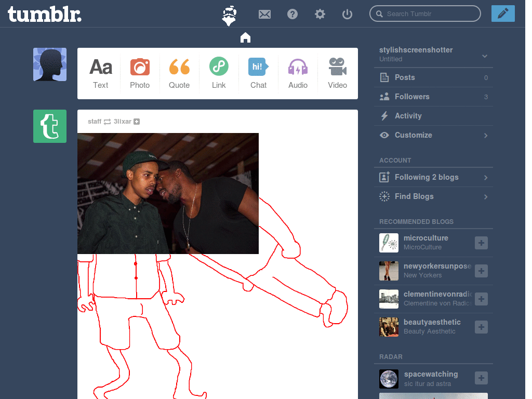Follow newyorkersunpose with the plus button
The height and width of the screenshot is (399, 532).
481,271
